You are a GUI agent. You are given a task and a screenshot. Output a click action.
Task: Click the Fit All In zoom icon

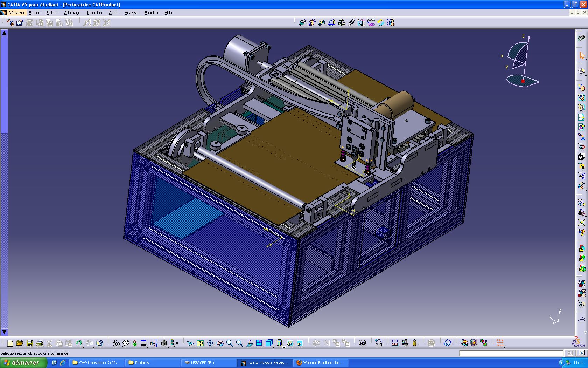pyautogui.click(x=200, y=343)
